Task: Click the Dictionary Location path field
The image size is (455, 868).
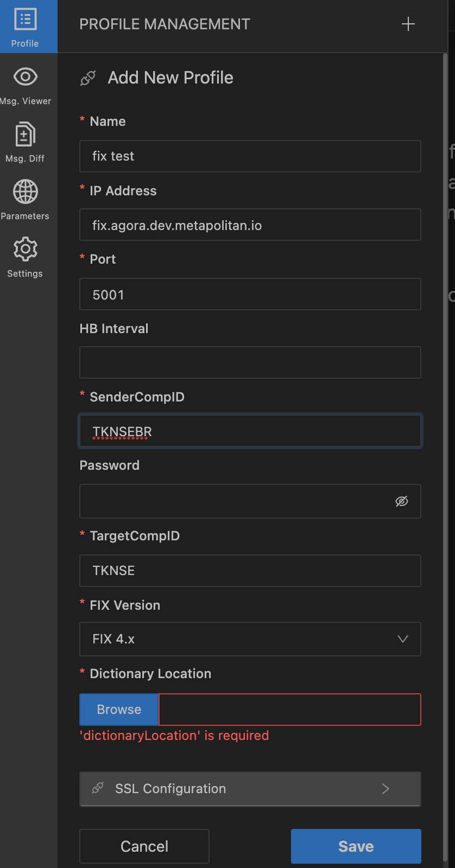Action: (289, 710)
